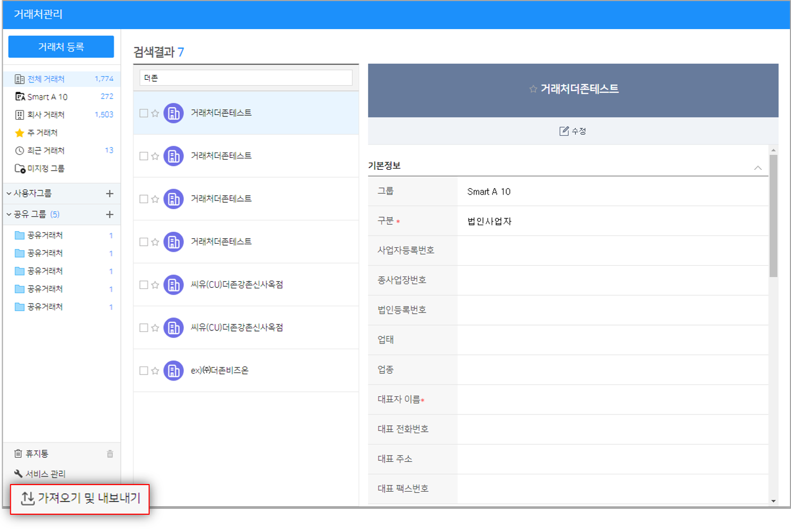Select the ex)㈜더존비즈온 checkbox
The width and height of the screenshot is (791, 532).
coord(143,371)
